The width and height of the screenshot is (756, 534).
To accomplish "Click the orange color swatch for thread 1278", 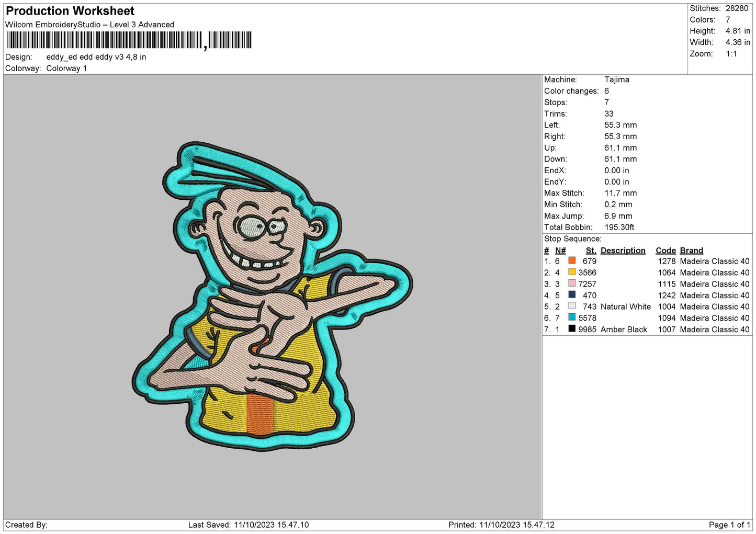I will (x=572, y=260).
